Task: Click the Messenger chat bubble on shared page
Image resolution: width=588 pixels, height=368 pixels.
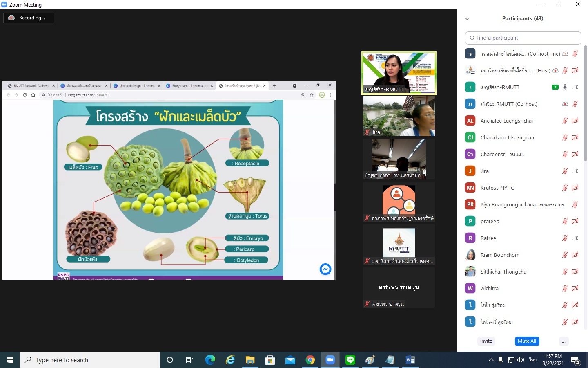Action: [x=325, y=269]
